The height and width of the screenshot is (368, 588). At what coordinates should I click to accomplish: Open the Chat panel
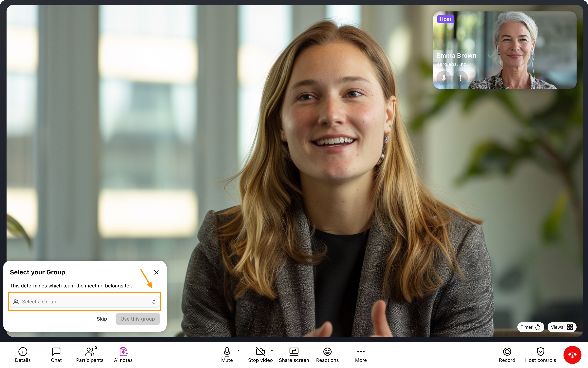56,355
